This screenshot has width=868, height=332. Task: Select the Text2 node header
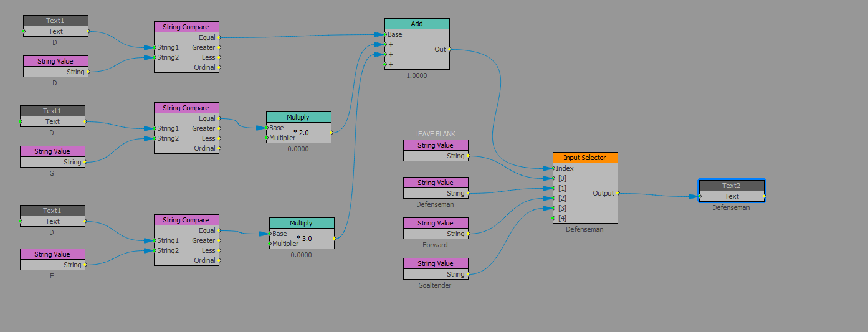tap(732, 186)
